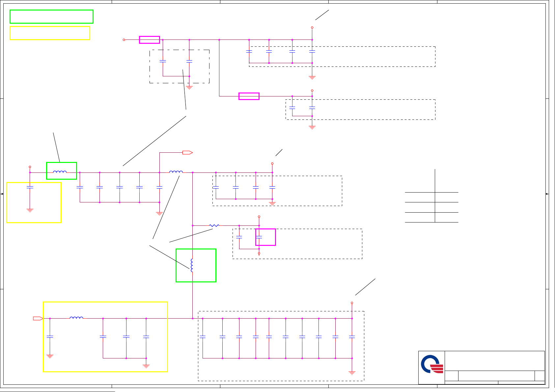
Task: Select the capacitor inside the small magenta square
Action: click(259, 237)
